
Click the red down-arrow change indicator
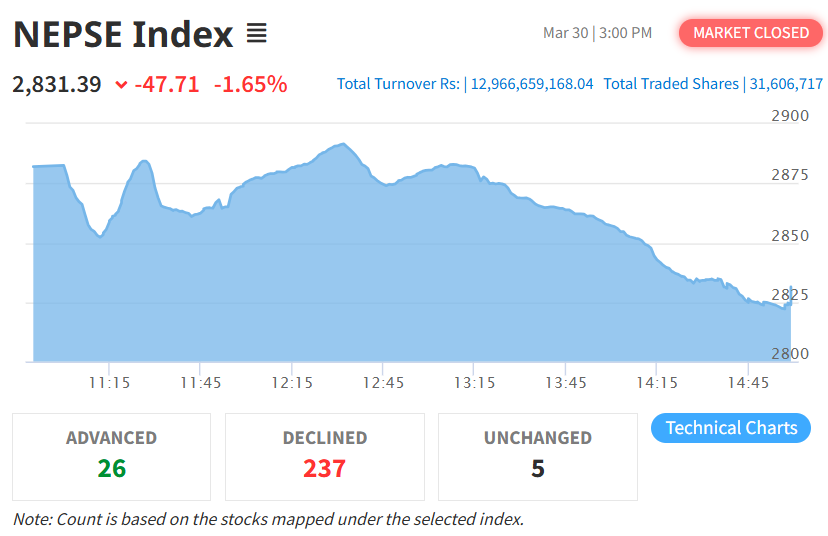[x=121, y=85]
